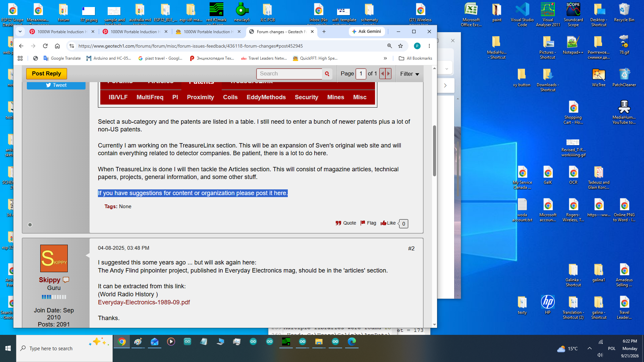The width and height of the screenshot is (644, 362).
Task: Click the Tweet share button
Action: pos(56,85)
